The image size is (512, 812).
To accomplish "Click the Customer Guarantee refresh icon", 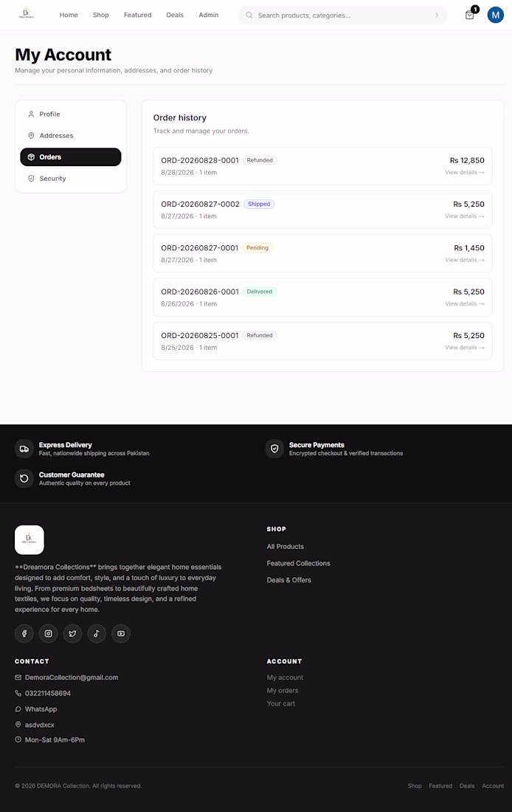I will [24, 478].
